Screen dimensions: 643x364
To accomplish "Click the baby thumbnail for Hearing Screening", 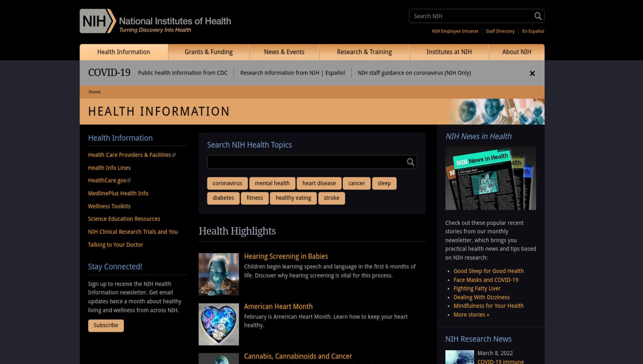I will 219,274.
